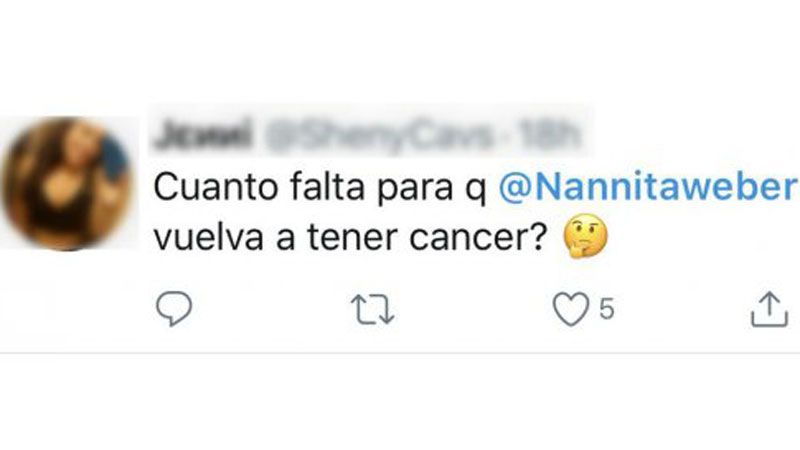Click the thinking face emoji
This screenshot has height=450, width=800.
[x=585, y=236]
